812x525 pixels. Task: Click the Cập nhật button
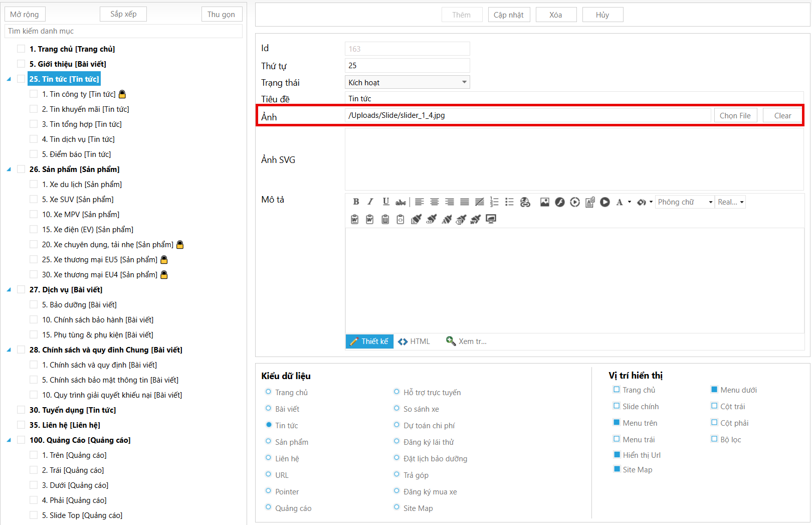click(x=508, y=15)
